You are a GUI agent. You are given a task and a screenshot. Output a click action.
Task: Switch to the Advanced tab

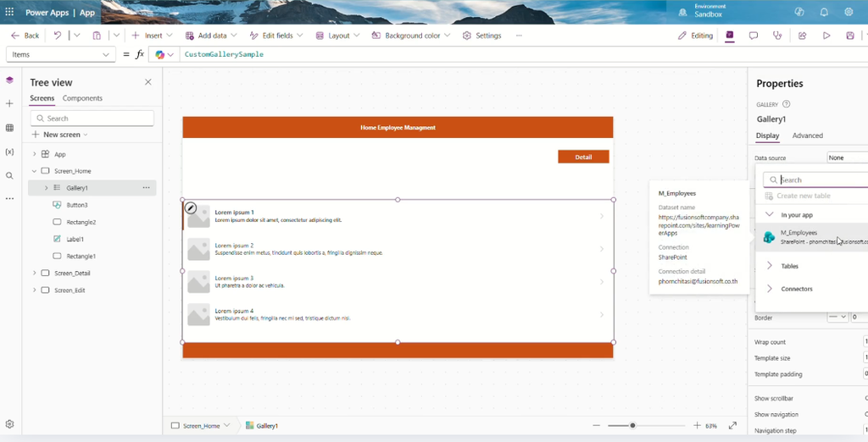807,135
